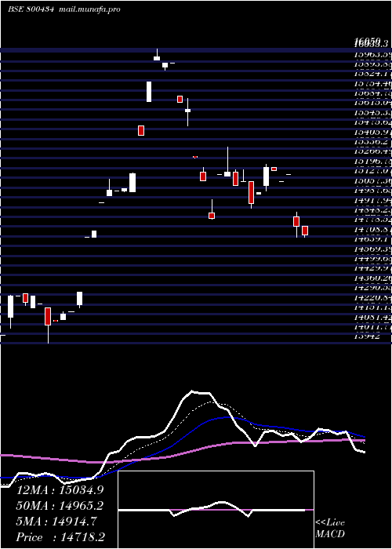Click the 13942 price axis label
The height and width of the screenshot is (549, 392).
(367, 336)
